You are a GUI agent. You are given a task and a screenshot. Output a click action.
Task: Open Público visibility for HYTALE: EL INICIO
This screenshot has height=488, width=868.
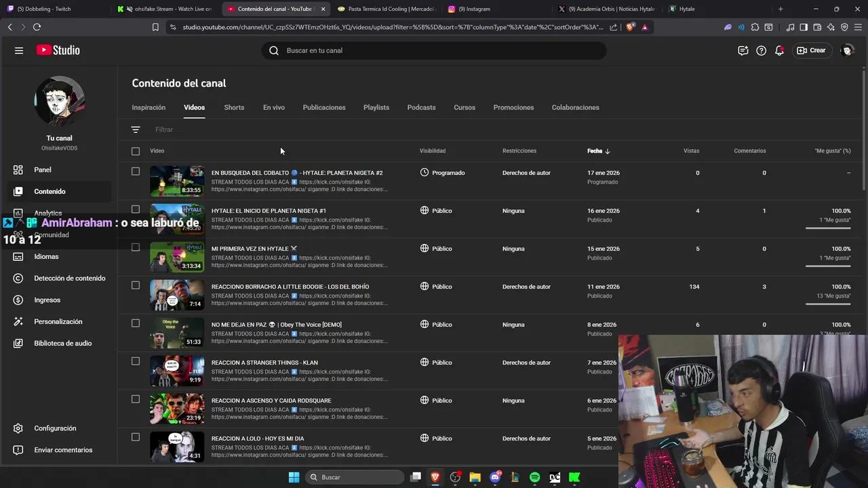(x=436, y=211)
